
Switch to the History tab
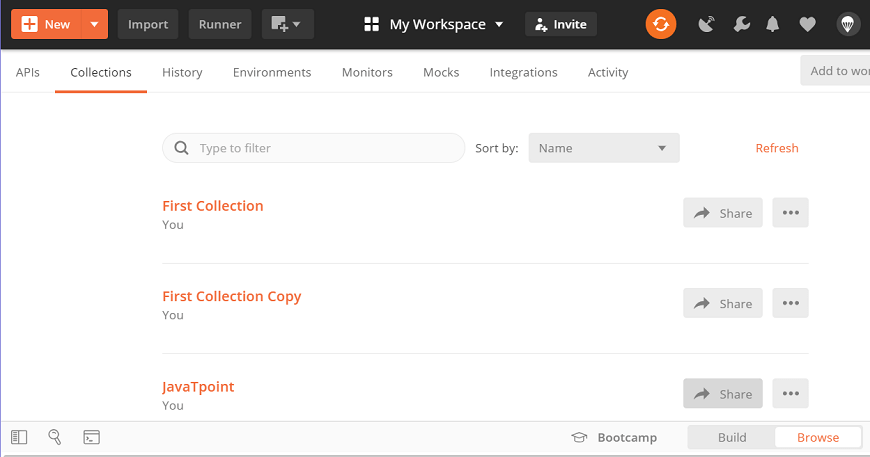pos(182,72)
